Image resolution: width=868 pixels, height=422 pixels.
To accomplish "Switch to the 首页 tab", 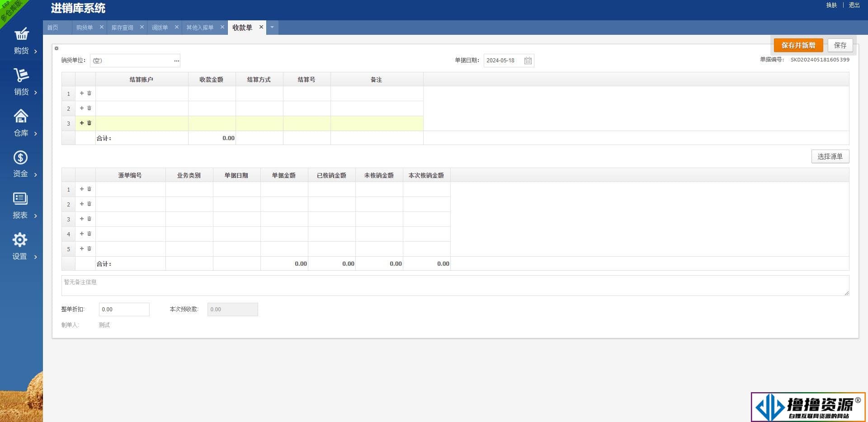I will 53,28.
